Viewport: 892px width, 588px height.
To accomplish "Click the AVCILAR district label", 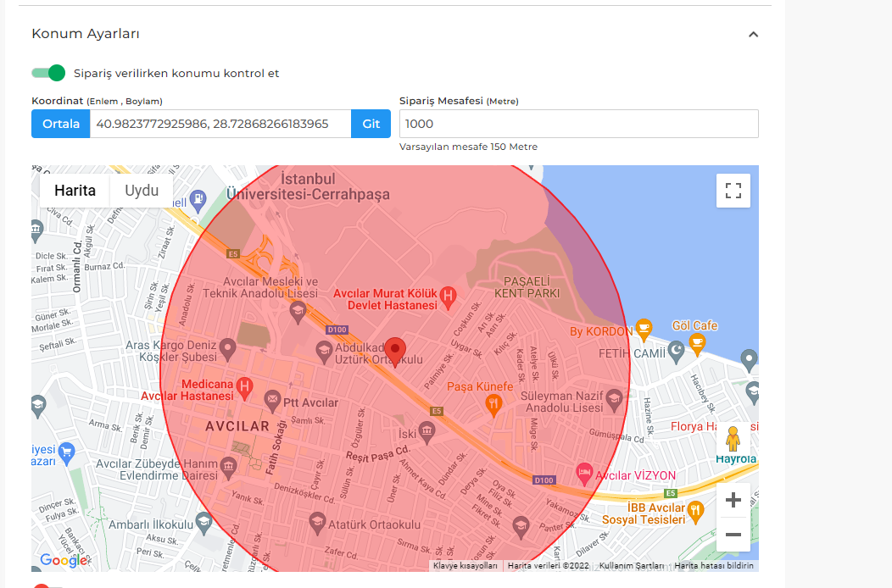I will (237, 426).
